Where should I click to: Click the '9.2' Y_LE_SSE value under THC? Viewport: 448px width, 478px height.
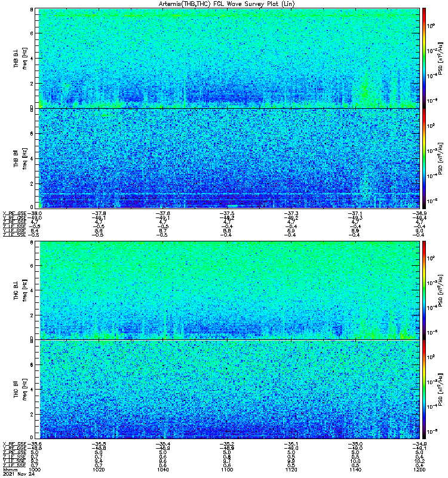click(x=35, y=461)
